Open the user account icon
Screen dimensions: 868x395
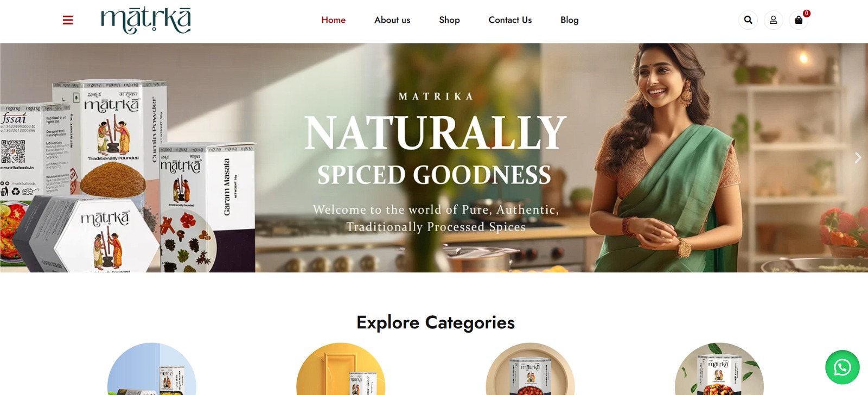pos(774,20)
